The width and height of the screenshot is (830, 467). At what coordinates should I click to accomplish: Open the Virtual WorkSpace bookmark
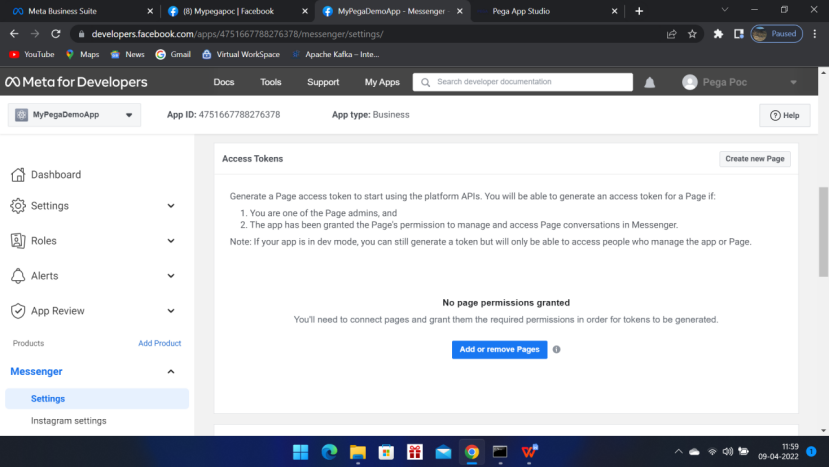[241, 55]
